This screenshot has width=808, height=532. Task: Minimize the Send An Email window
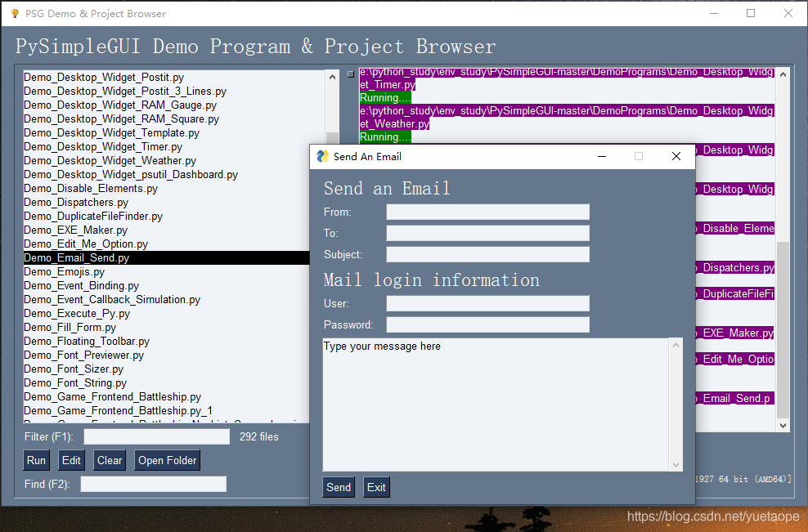point(601,156)
